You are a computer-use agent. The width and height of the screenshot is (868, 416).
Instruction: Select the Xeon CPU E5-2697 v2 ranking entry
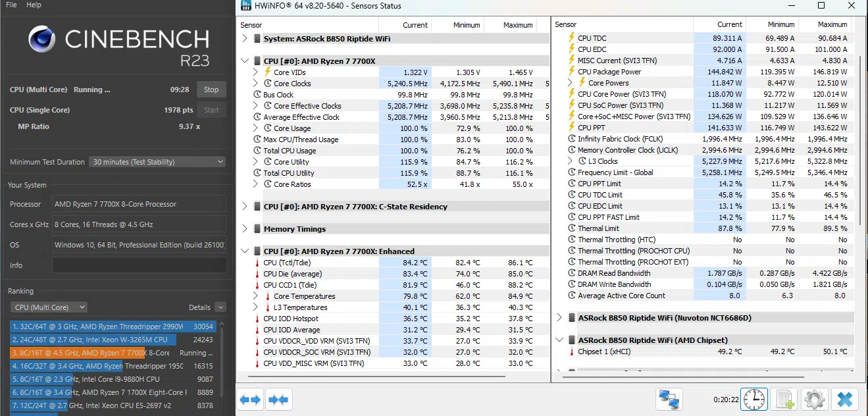113,405
